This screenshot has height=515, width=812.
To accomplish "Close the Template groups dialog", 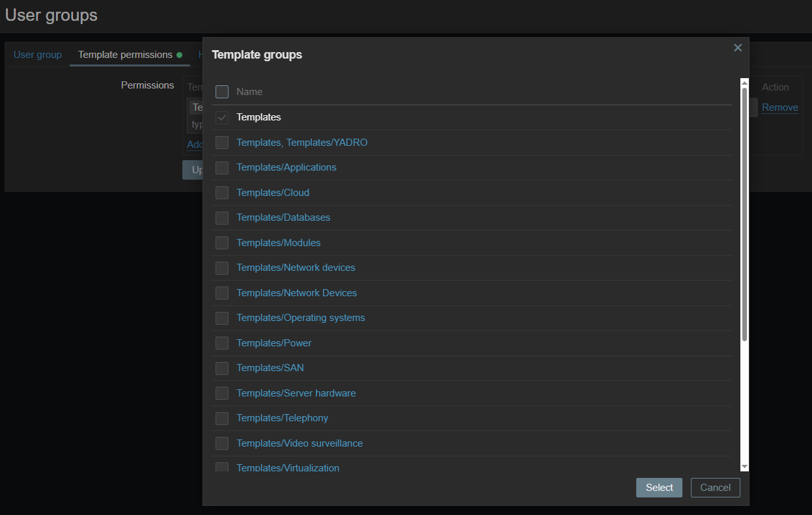I will click(x=738, y=48).
